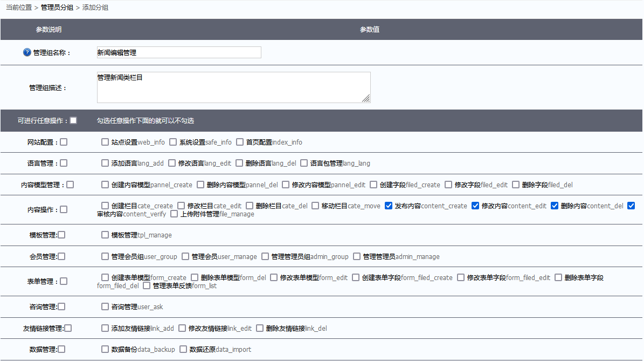Image resolution: width=644 pixels, height=361 pixels.
Task: Click the 管理组名称 text input field
Action: click(179, 52)
